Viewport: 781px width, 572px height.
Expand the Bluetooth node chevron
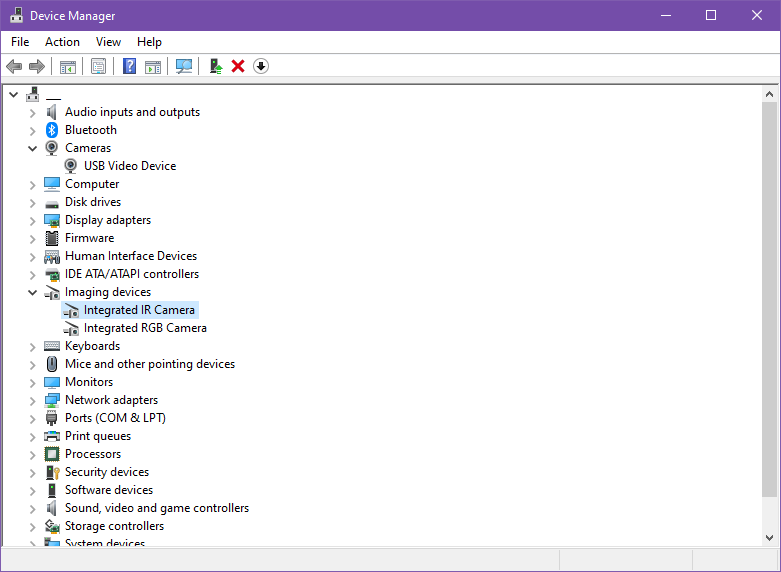pos(32,131)
